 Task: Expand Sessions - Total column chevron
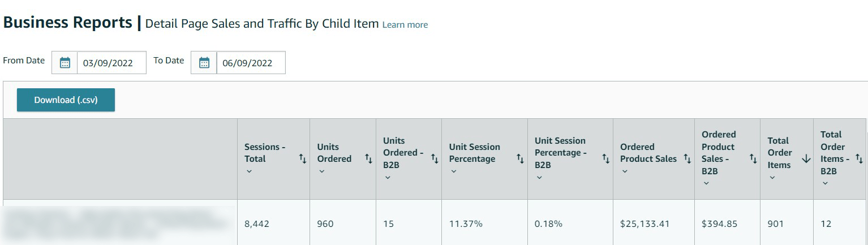250,171
